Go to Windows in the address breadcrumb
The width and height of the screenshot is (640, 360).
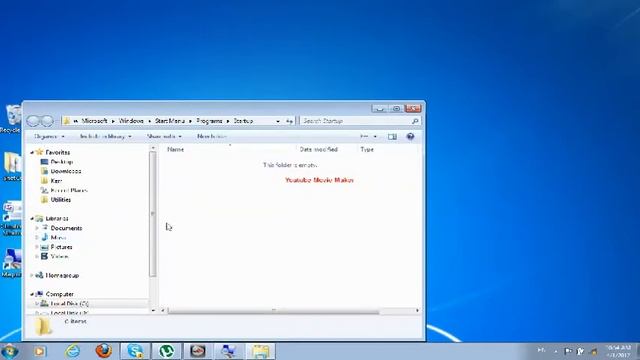[131, 121]
